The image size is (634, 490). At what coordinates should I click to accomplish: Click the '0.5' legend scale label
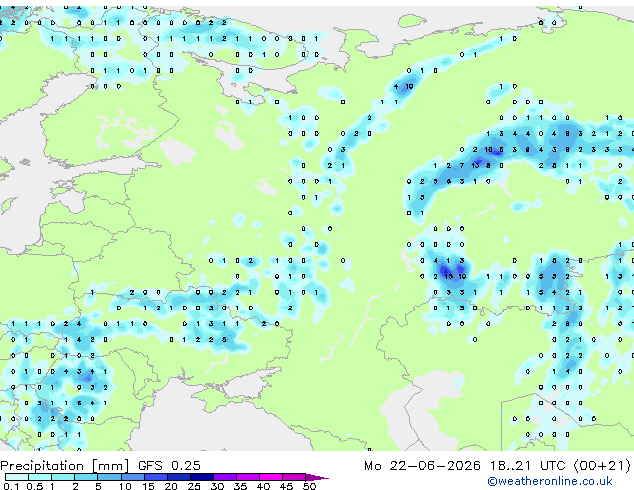point(34,486)
